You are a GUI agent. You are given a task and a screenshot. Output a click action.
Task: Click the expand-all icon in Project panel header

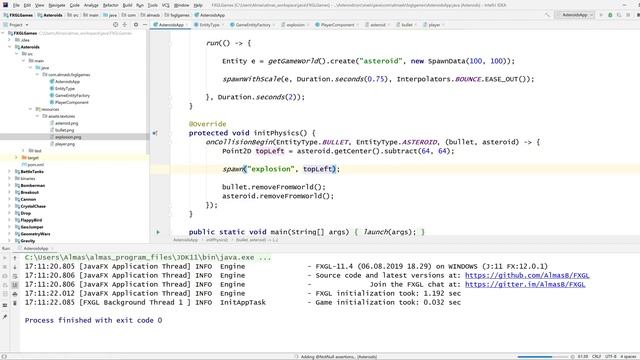[125, 25]
